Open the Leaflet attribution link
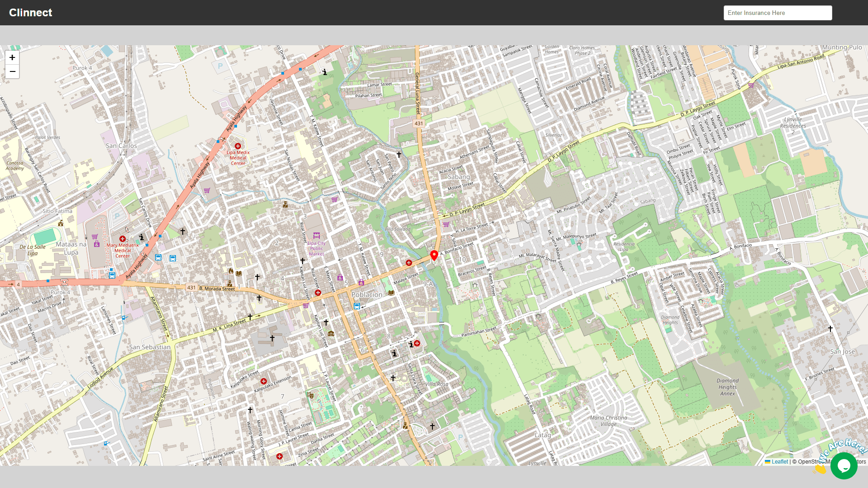The height and width of the screenshot is (488, 868). (x=779, y=462)
